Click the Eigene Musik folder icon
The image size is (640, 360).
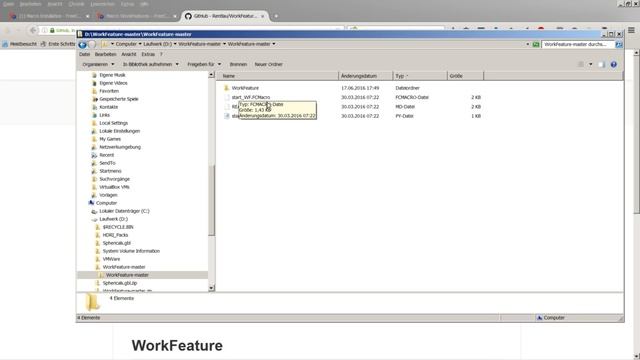tap(94, 75)
